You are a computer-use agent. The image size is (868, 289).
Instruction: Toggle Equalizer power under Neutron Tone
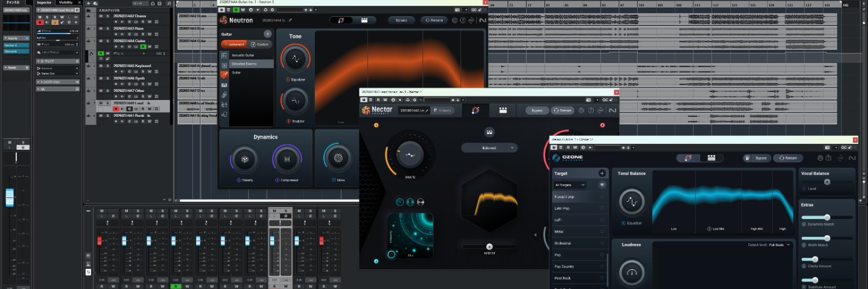pos(288,79)
